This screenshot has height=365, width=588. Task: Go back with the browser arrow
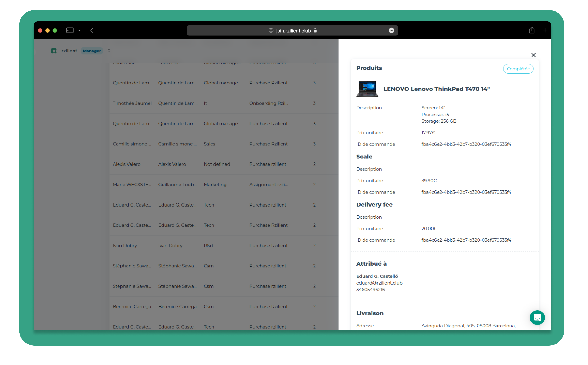pyautogui.click(x=92, y=30)
